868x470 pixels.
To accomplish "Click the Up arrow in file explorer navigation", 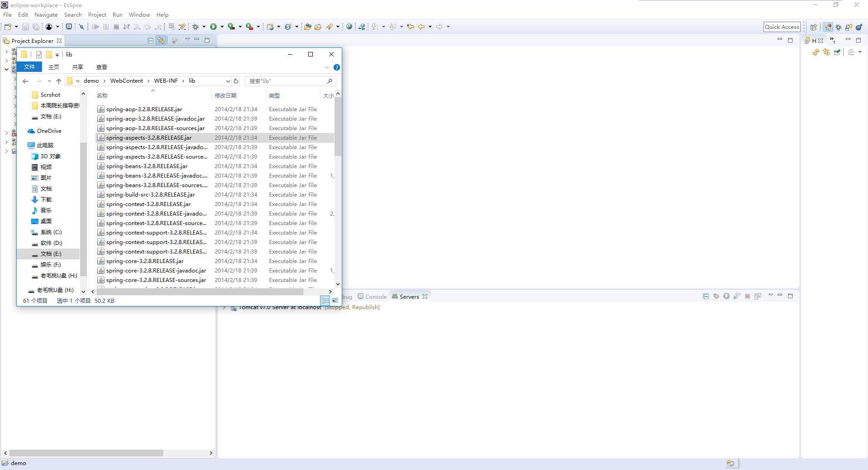I will click(59, 81).
